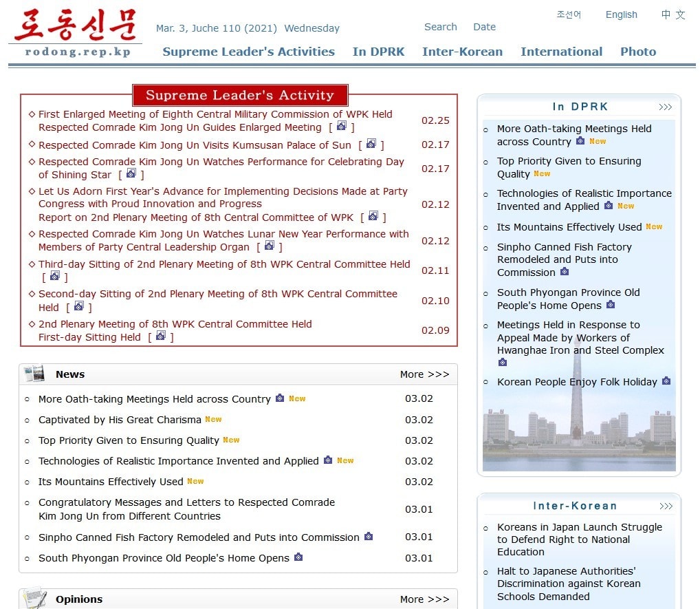Image resolution: width=700 pixels, height=609 pixels.
Task: Open photo icon for Lunar New Year Performance article
Action: click(269, 245)
